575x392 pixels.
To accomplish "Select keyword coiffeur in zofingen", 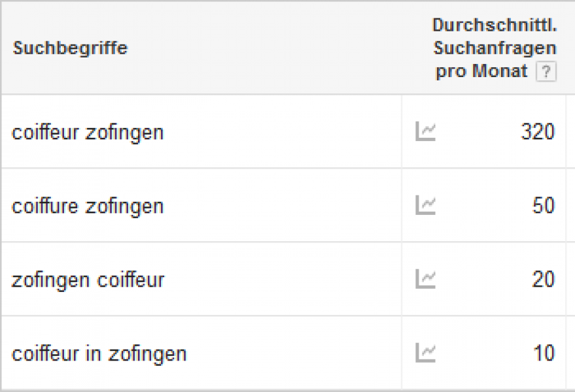I will click(x=99, y=354).
